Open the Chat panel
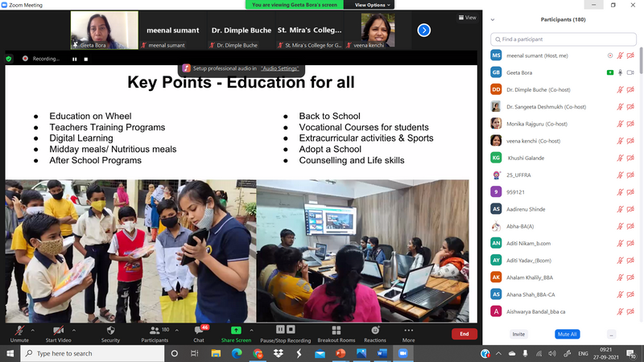Image resolution: width=644 pixels, height=362 pixels. 199,331
